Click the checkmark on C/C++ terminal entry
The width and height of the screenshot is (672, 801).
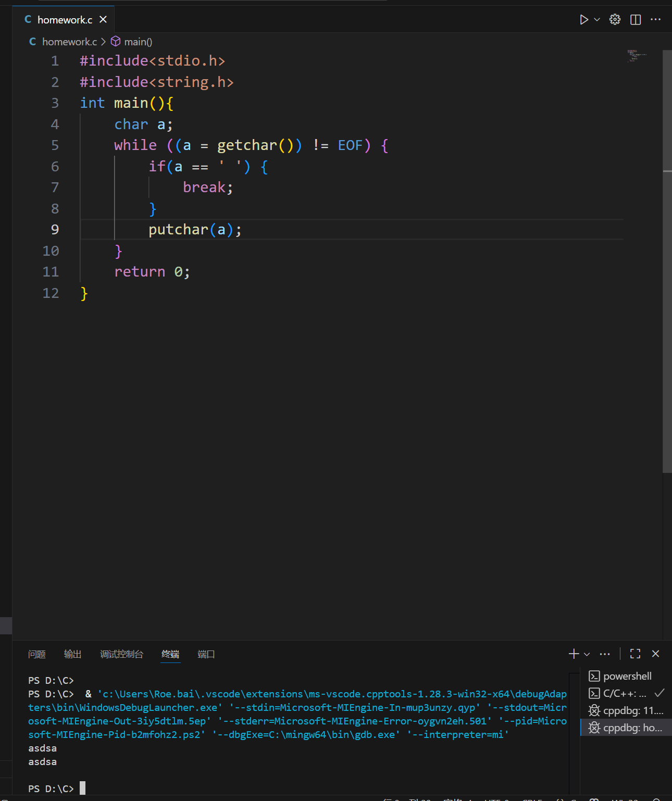pyautogui.click(x=659, y=693)
